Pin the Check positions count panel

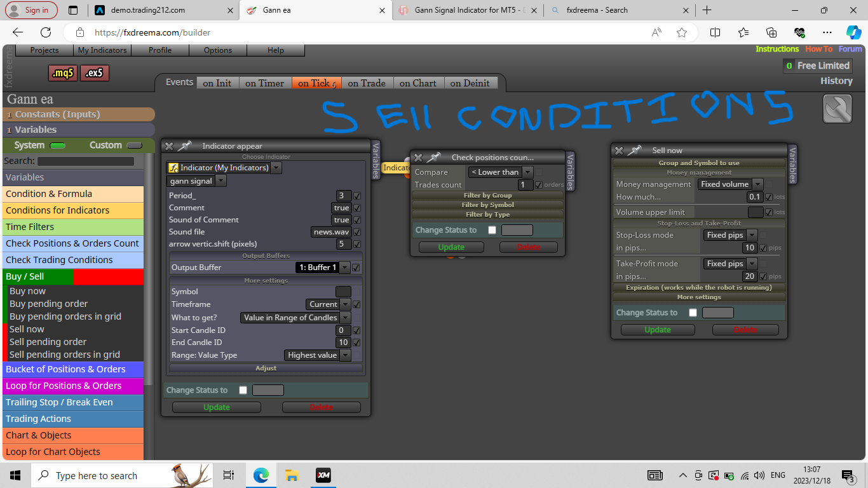[433, 157]
